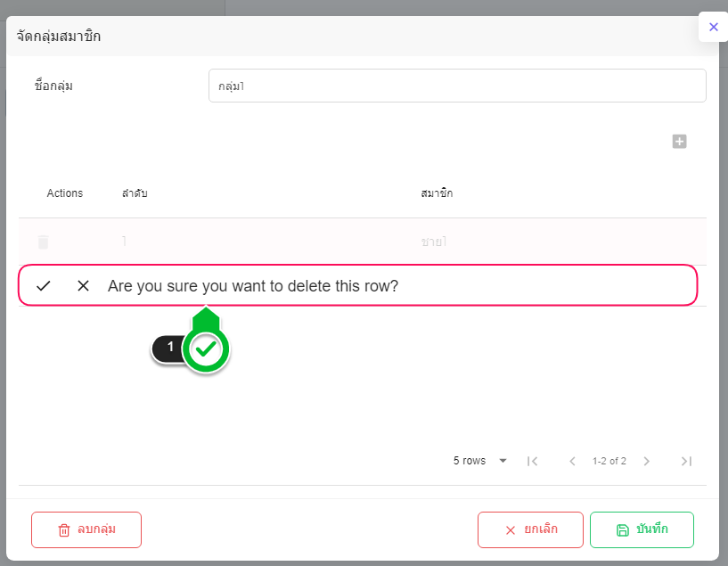Cancel row deletion with the X icon
The width and height of the screenshot is (728, 566).
[x=84, y=286]
